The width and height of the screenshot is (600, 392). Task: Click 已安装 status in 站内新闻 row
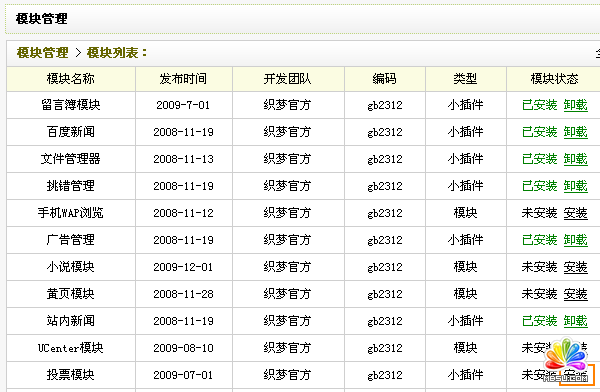tap(540, 321)
